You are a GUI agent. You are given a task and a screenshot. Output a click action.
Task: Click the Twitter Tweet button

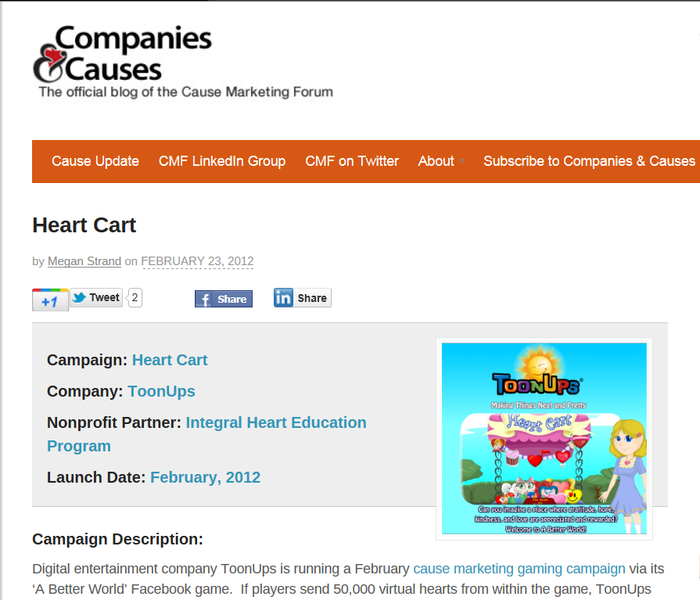click(96, 298)
